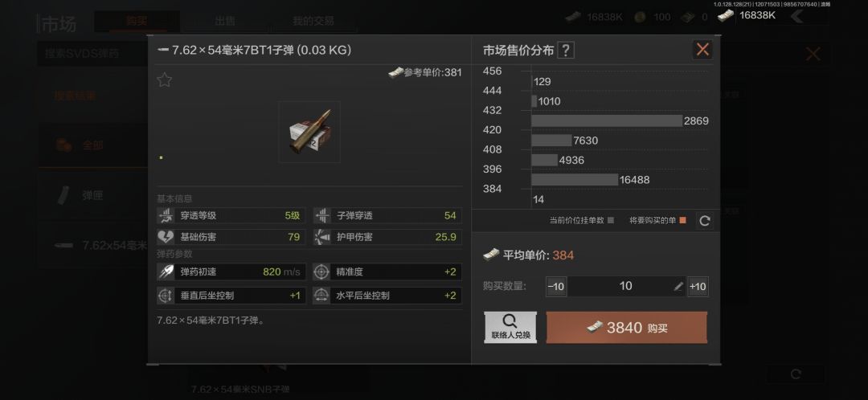The width and height of the screenshot is (868, 400).
Task: Decrease purchase quantity by 10
Action: pyautogui.click(x=556, y=287)
